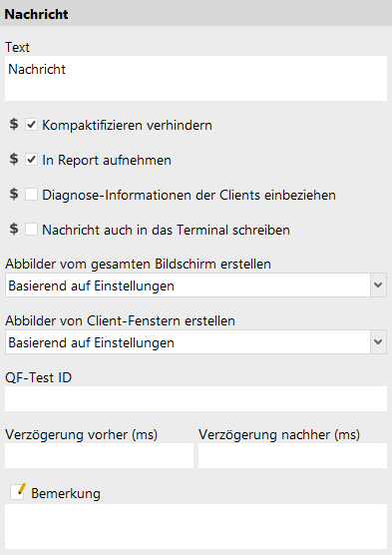Check Nachricht auch in das Terminal schreiben

pos(32,230)
